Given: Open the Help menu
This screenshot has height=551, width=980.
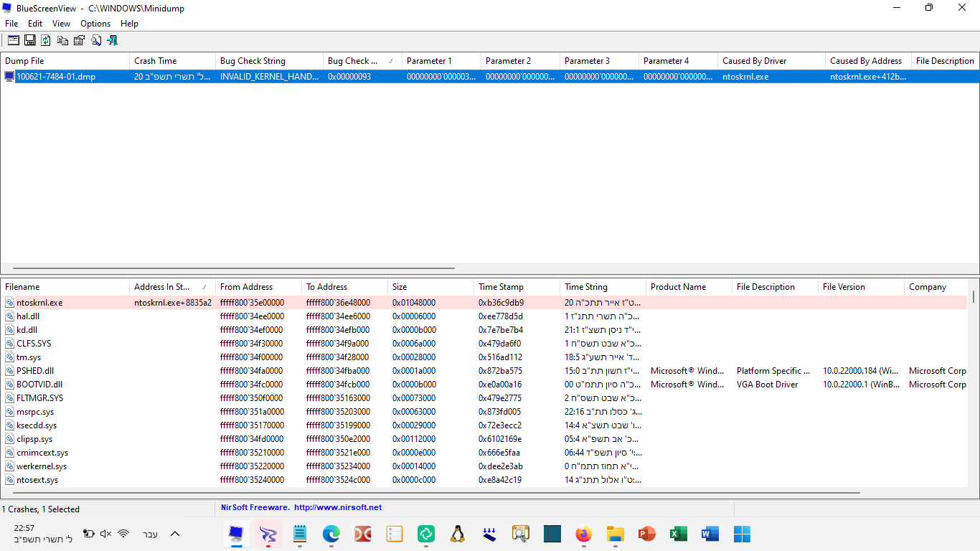Looking at the screenshot, I should pos(129,24).
